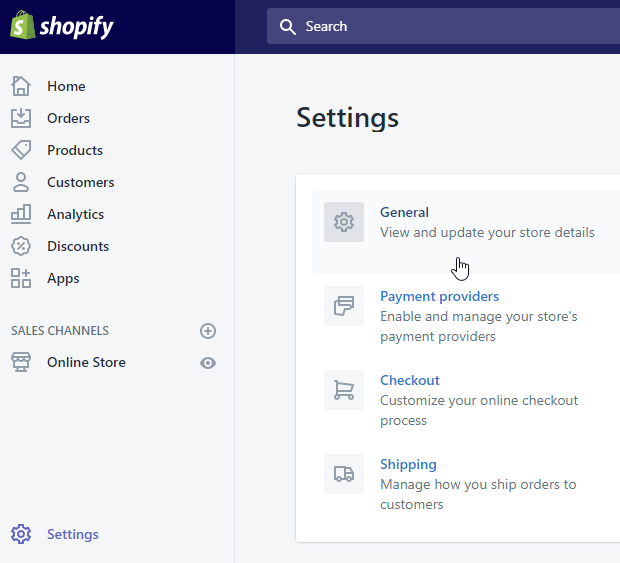620x563 pixels.
Task: Click the Discounts percent badge icon
Action: (21, 246)
